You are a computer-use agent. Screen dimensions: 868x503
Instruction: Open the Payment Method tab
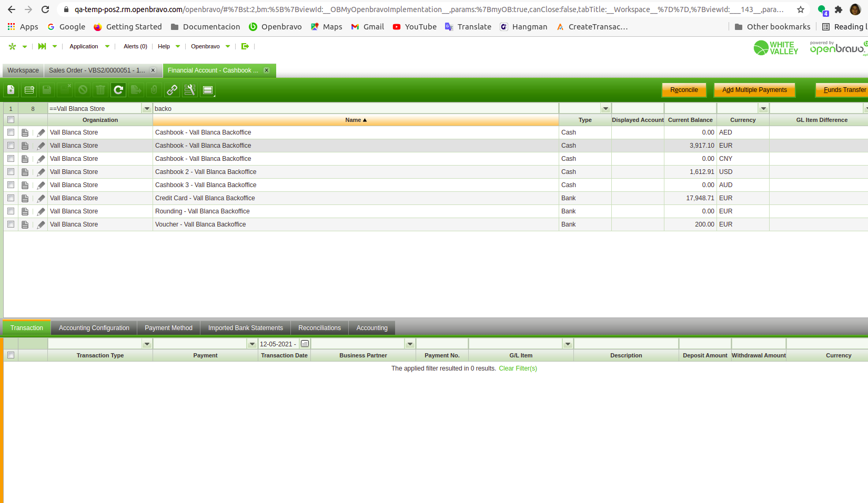tap(169, 328)
